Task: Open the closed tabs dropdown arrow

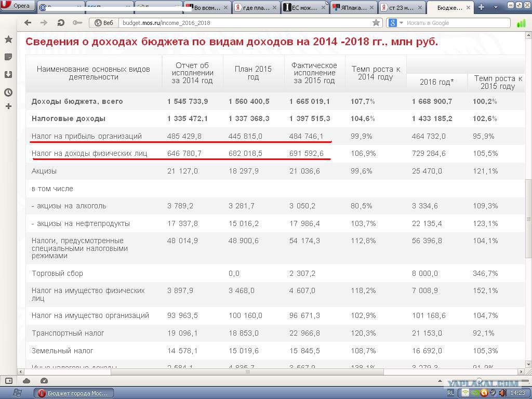Action: [x=496, y=7]
